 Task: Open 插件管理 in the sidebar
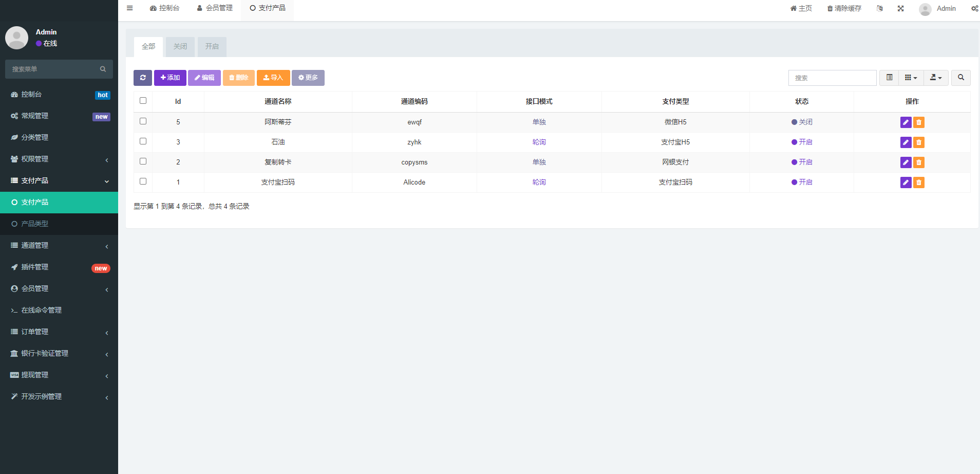pyautogui.click(x=59, y=267)
